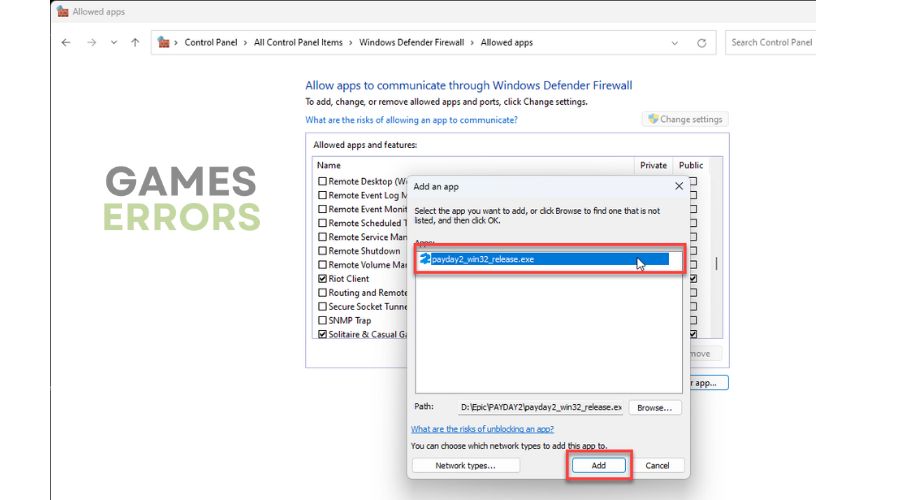Select the SNMP Trap row text
The width and height of the screenshot is (900, 500).
[350, 320]
